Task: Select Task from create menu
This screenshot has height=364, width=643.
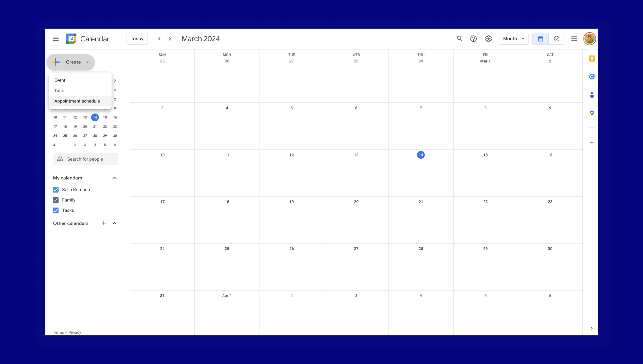Action: click(59, 90)
